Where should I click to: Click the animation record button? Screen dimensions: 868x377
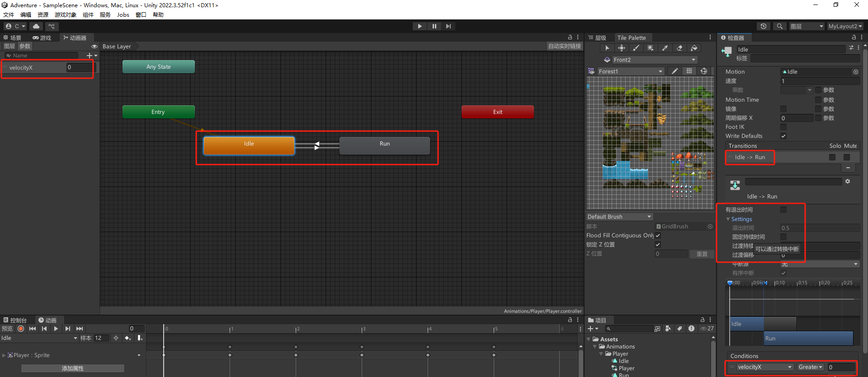point(21,329)
